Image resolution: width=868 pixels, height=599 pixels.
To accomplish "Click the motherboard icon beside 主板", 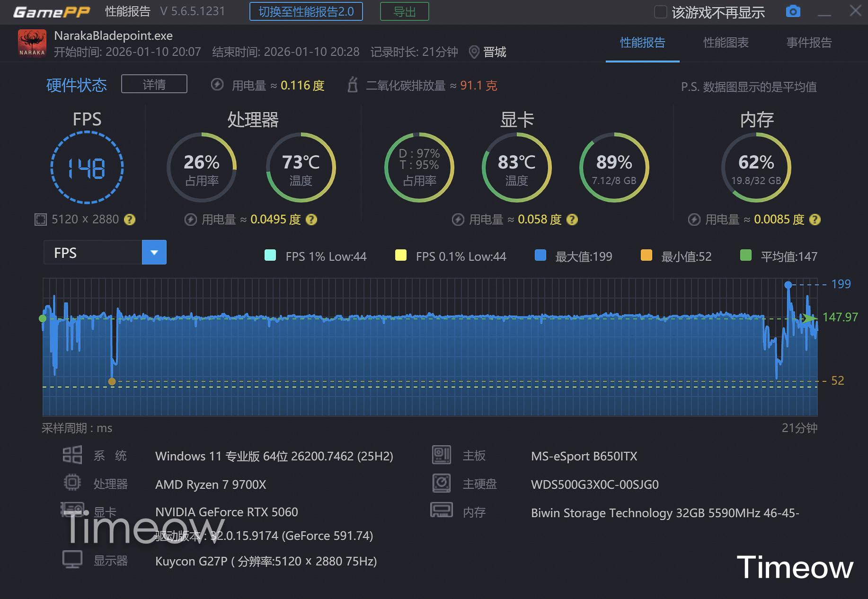I will click(x=442, y=455).
